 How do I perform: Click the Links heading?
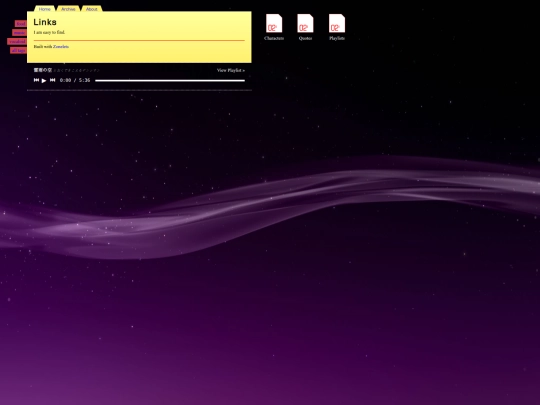point(45,22)
